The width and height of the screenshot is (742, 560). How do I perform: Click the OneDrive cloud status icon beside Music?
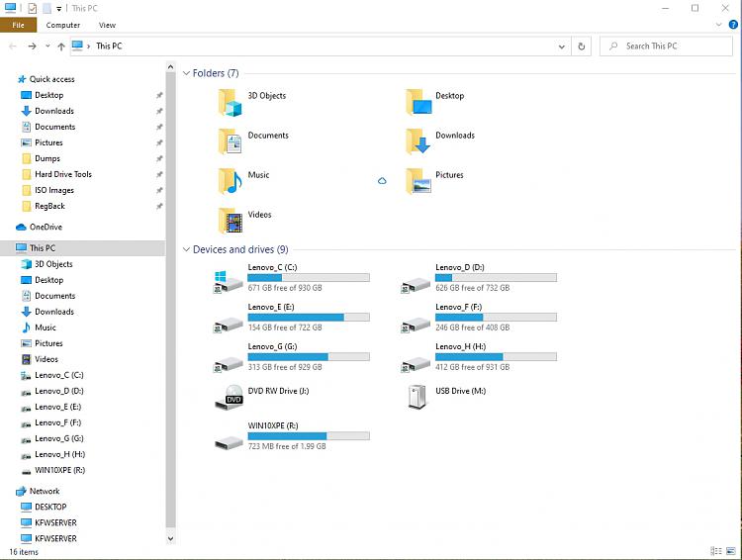(x=382, y=181)
